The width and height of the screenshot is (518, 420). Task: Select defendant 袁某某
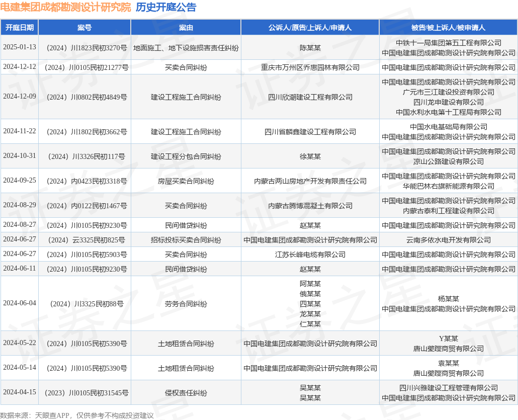coord(448,363)
